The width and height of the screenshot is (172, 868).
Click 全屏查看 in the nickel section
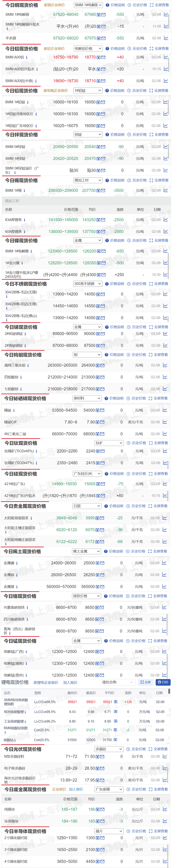[159, 241]
